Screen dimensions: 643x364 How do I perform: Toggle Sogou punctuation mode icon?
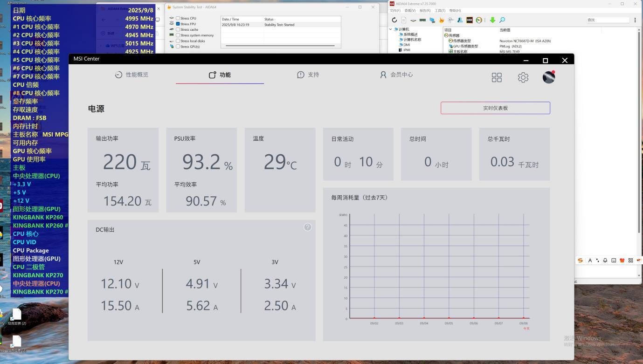click(597, 261)
